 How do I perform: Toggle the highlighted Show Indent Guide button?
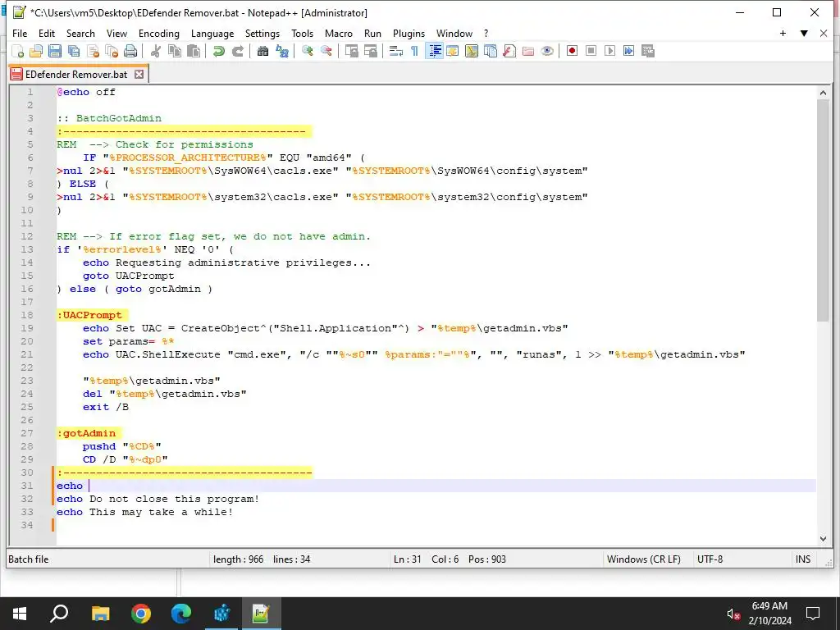(x=434, y=51)
